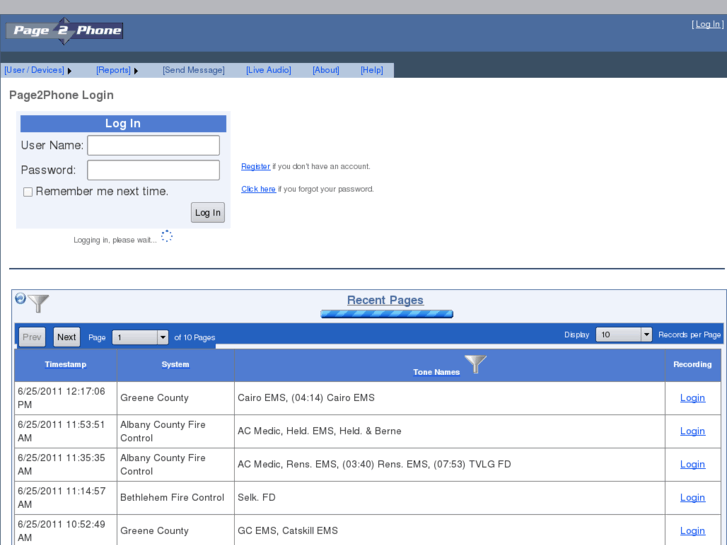Expand the User / Devices submenu arrow
The height and width of the screenshot is (545, 727).
70,71
